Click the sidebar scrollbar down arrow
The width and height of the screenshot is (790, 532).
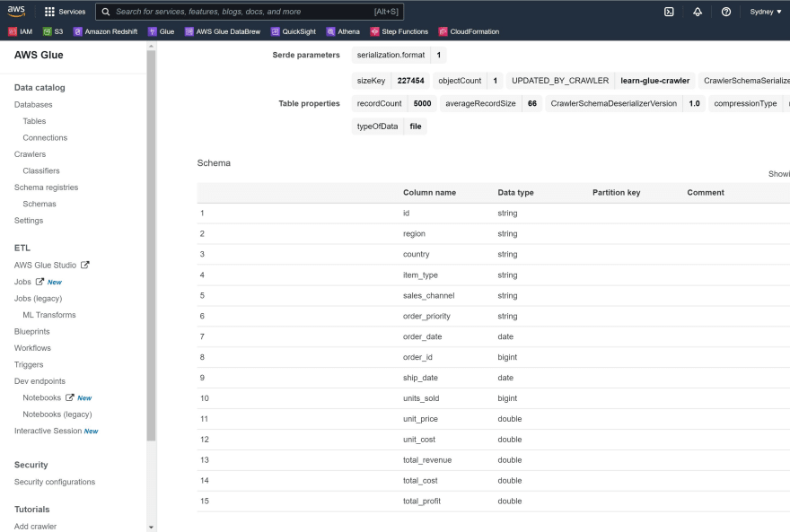point(151,527)
